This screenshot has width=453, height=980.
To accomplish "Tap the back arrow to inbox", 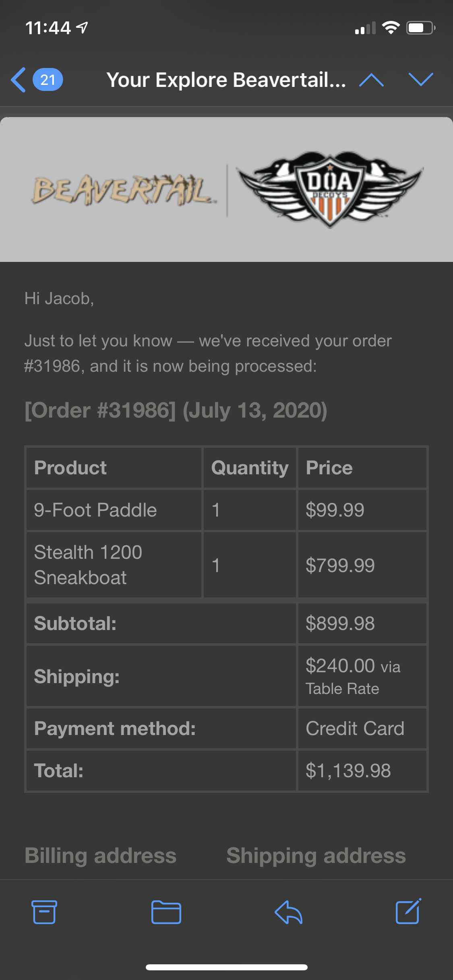I will pos(19,80).
